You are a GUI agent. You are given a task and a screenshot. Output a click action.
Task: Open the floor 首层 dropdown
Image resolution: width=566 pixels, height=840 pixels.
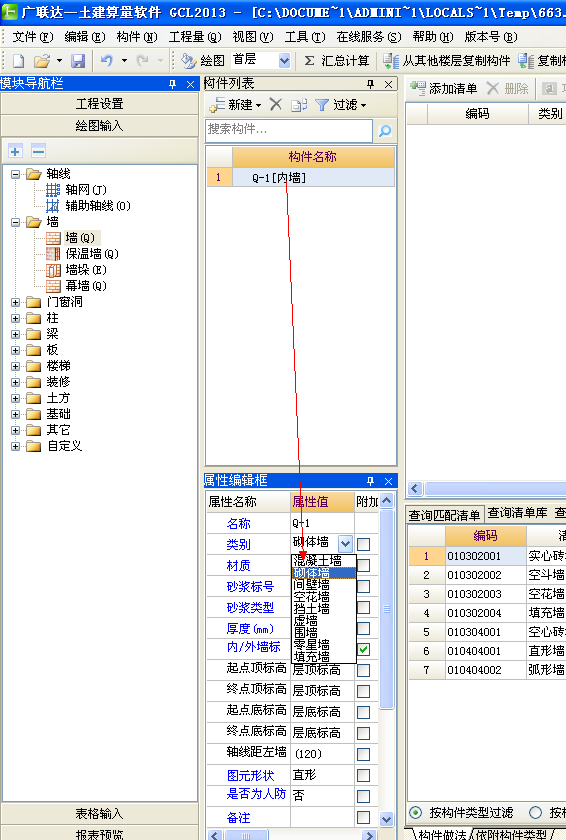[x=284, y=61]
